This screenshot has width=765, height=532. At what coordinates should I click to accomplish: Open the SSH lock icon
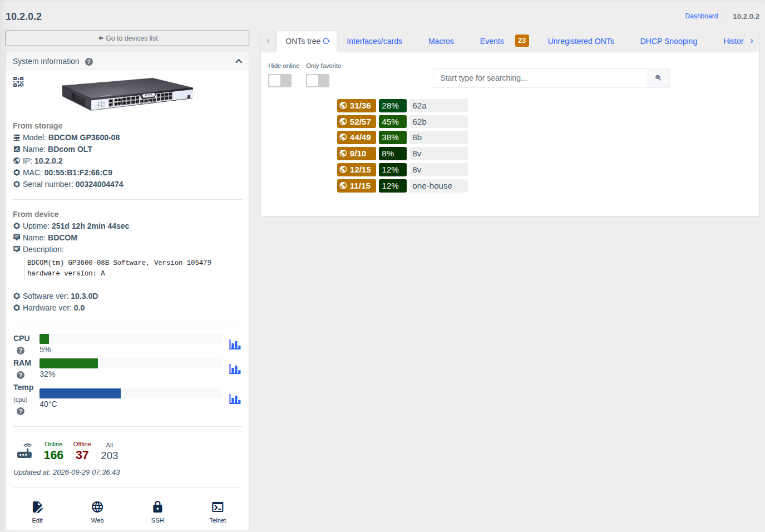tap(157, 507)
